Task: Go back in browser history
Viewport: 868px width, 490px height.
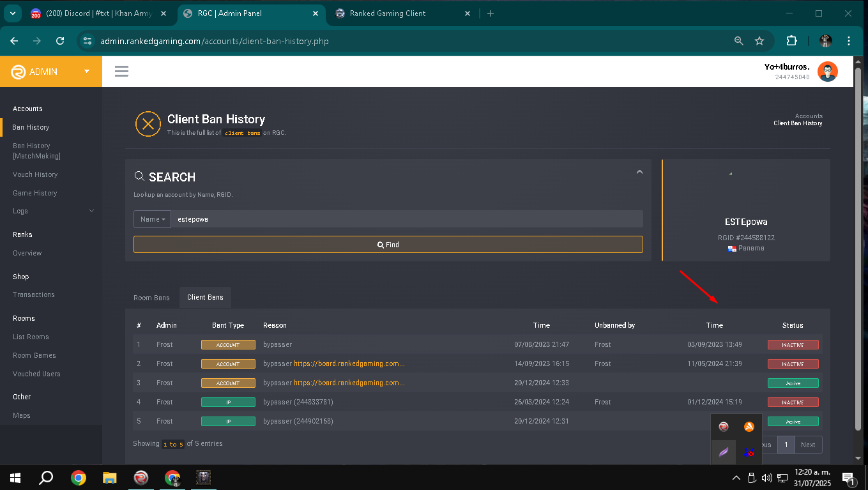Action: pos(15,41)
